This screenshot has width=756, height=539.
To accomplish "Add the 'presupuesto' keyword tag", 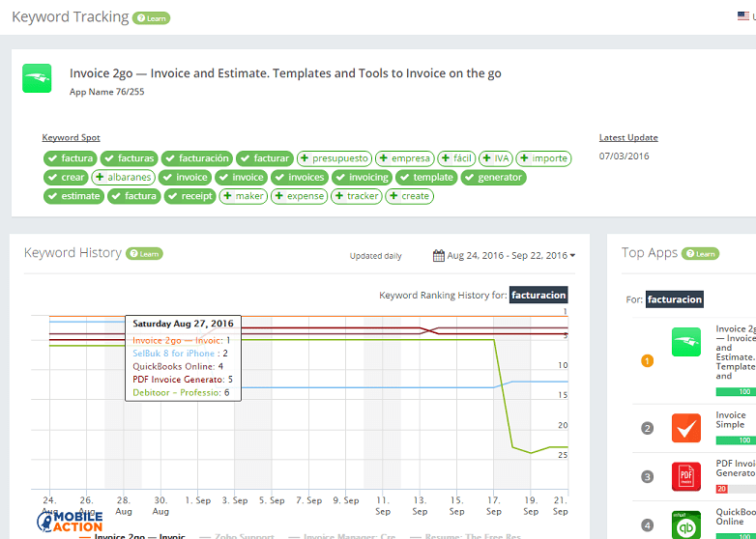I will pos(334,158).
